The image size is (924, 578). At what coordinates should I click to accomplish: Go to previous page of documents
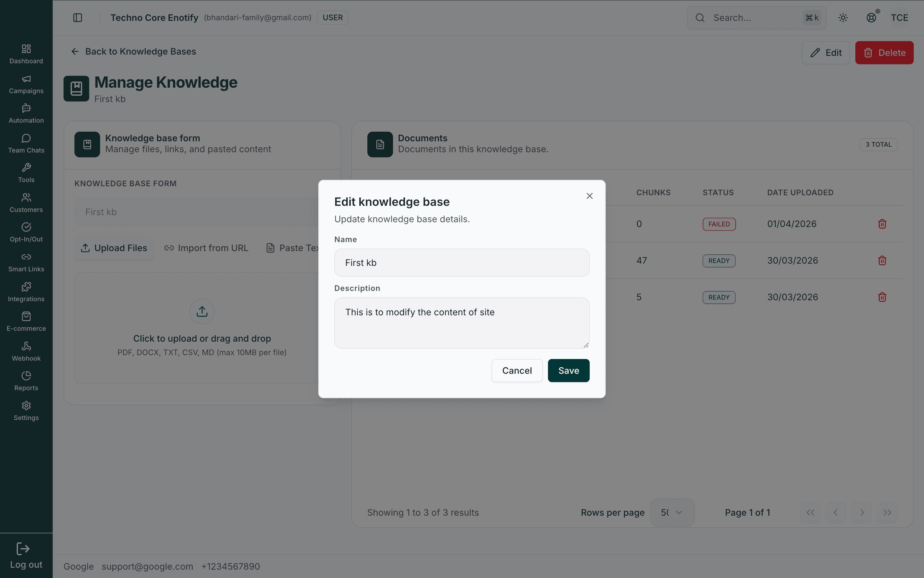tap(836, 512)
